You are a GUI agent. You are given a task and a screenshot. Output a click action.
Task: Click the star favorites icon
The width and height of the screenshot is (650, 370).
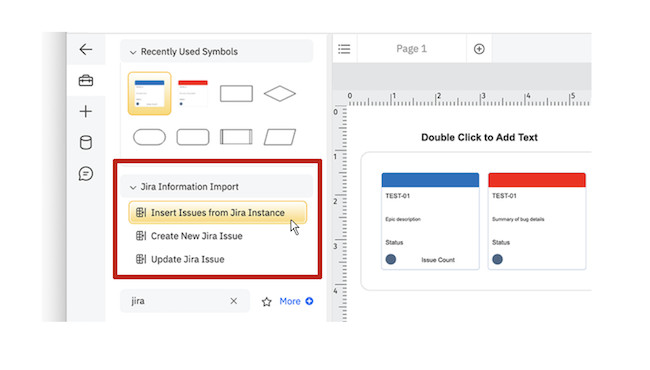click(x=267, y=302)
